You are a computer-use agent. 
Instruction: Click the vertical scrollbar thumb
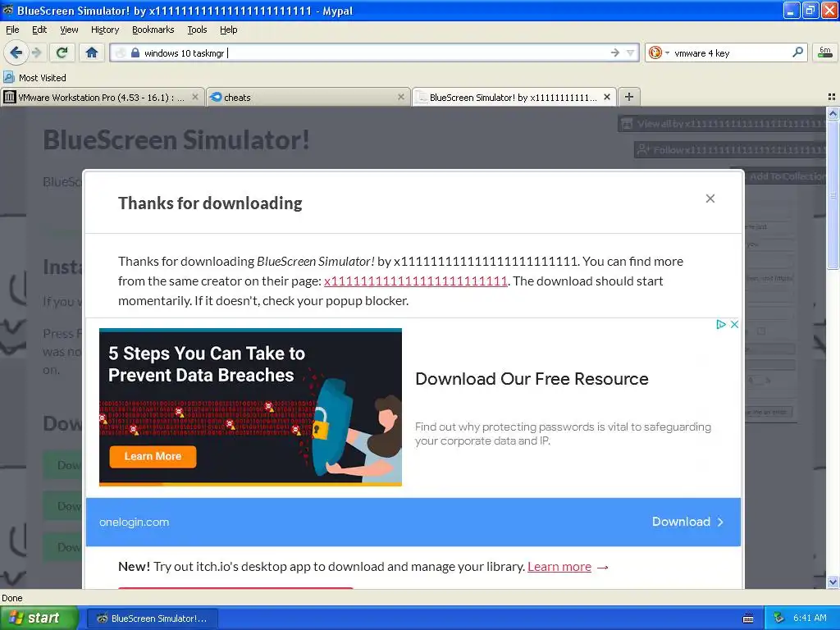tap(833, 194)
